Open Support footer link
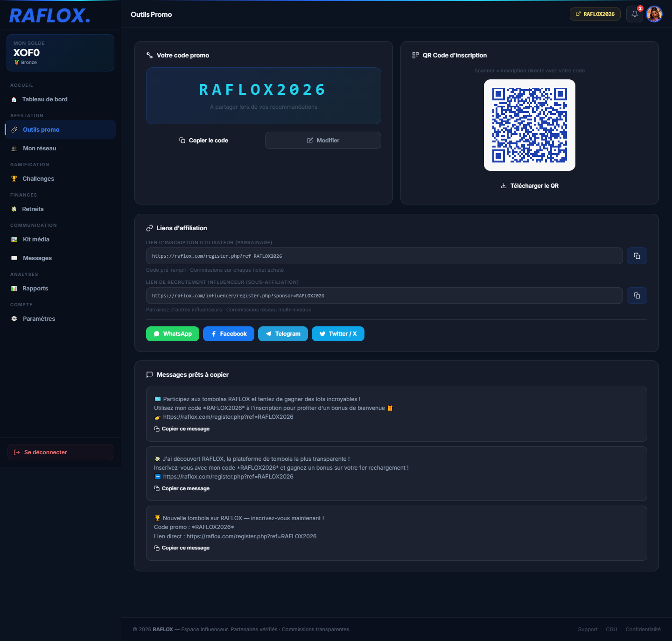 588,630
